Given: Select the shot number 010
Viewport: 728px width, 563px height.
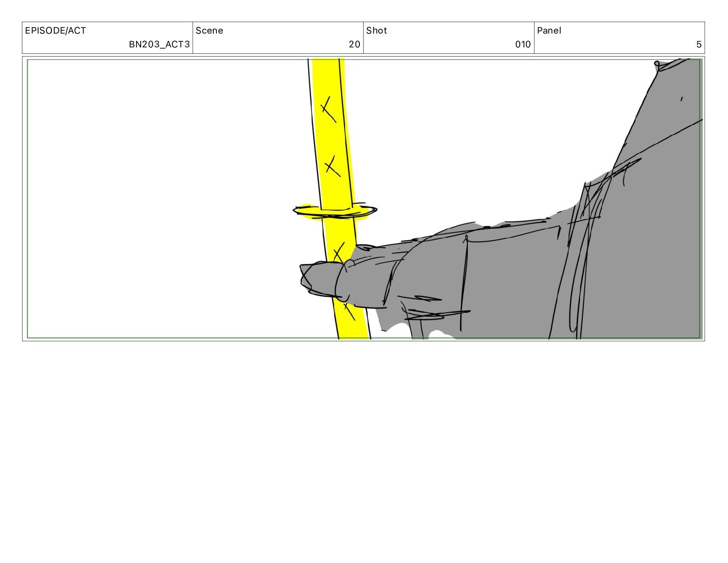Looking at the screenshot, I should 523,45.
